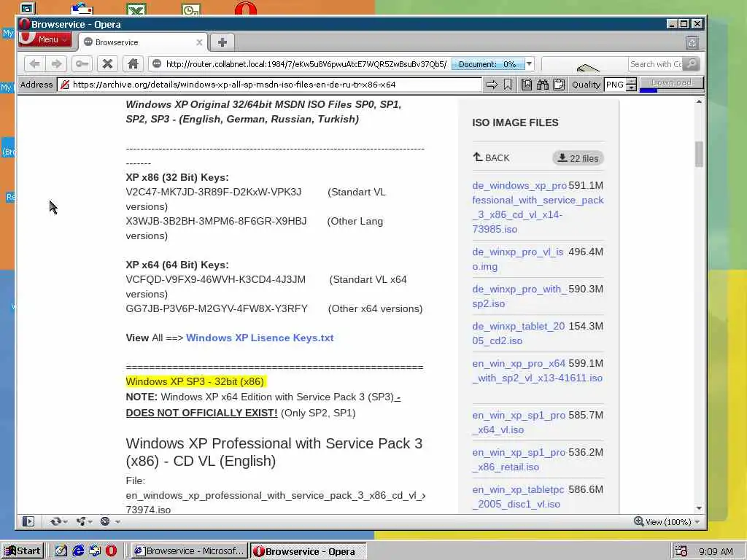This screenshot has width=747, height=560.
Task: Stop loading with the X button
Action: 108,64
